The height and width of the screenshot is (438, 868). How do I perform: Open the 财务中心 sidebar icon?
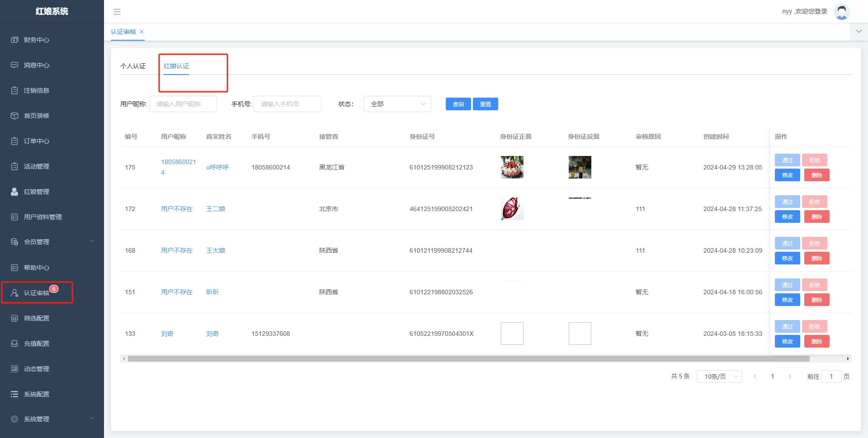tap(14, 40)
